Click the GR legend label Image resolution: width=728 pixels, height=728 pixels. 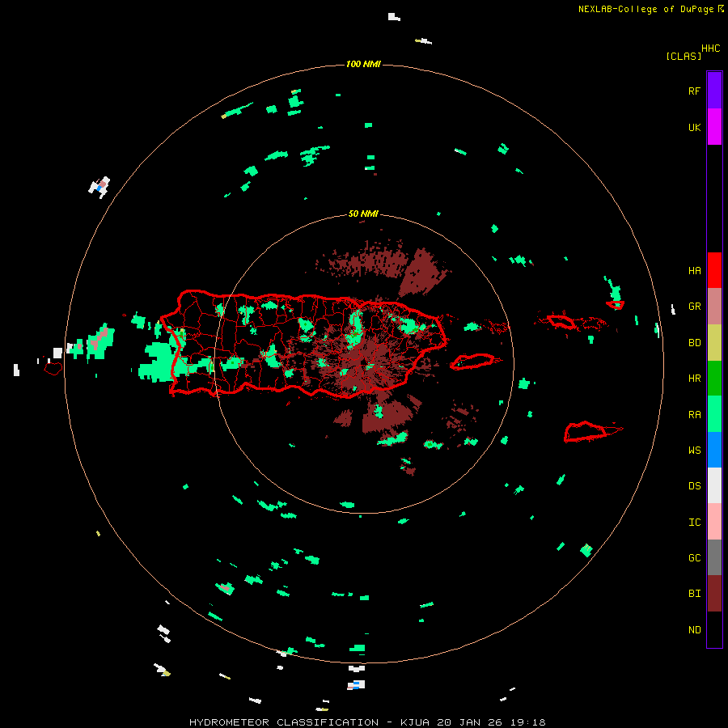tap(694, 307)
